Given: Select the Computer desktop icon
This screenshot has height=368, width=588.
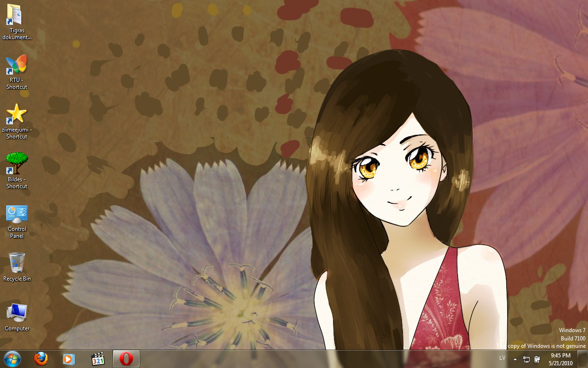Looking at the screenshot, I should coord(17,317).
